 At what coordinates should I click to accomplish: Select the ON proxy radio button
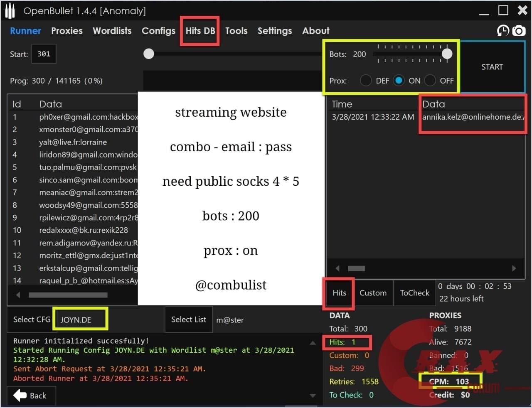pos(399,81)
